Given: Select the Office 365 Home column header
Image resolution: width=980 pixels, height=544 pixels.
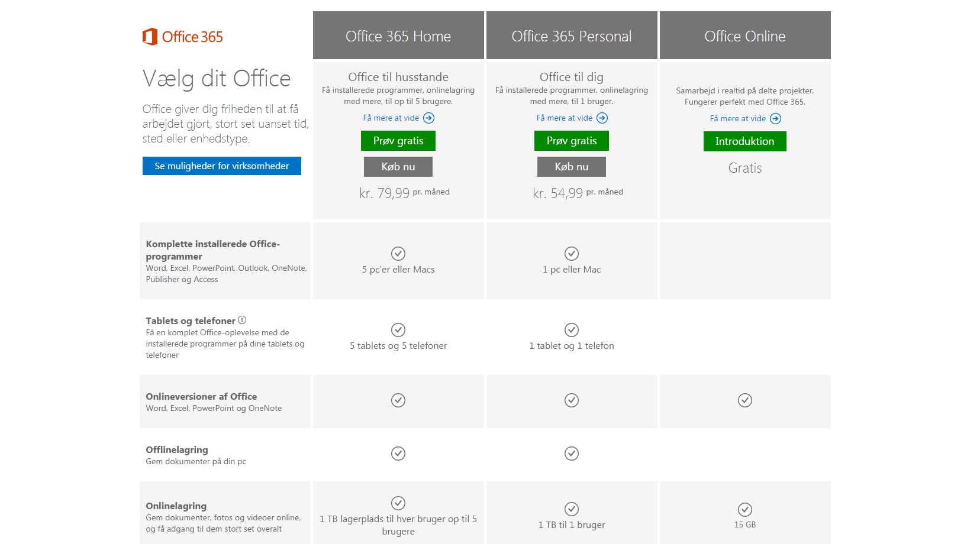Looking at the screenshot, I should click(x=398, y=36).
